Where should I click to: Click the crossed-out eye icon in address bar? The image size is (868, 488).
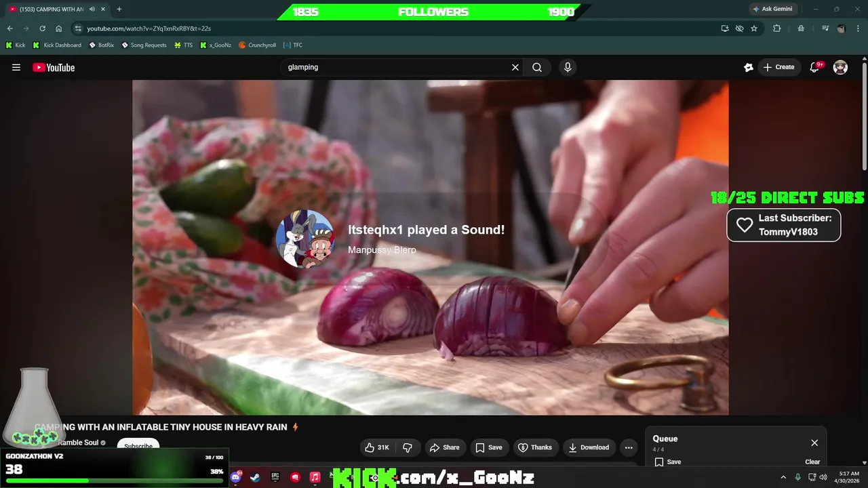(739, 28)
